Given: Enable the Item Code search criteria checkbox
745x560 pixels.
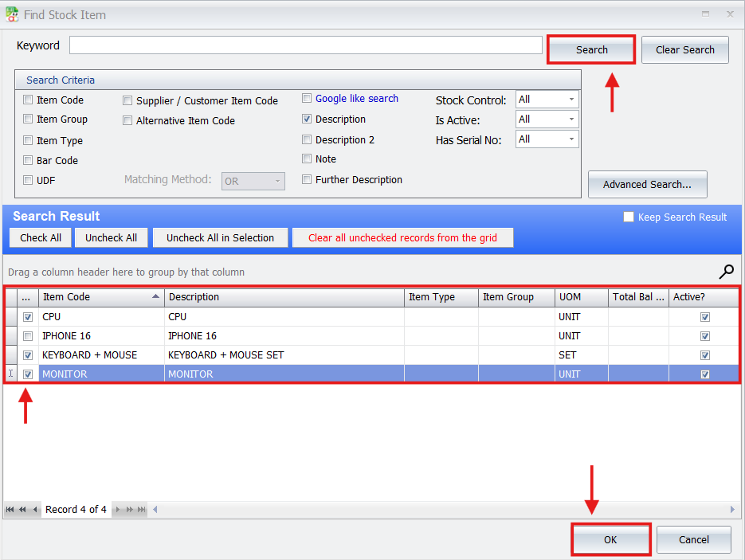Looking at the screenshot, I should coord(29,100).
